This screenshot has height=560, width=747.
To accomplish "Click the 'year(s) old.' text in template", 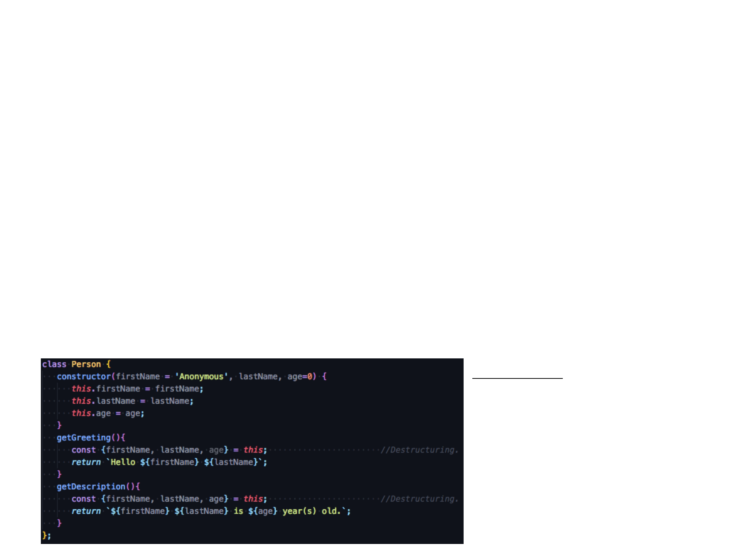I will [x=311, y=511].
